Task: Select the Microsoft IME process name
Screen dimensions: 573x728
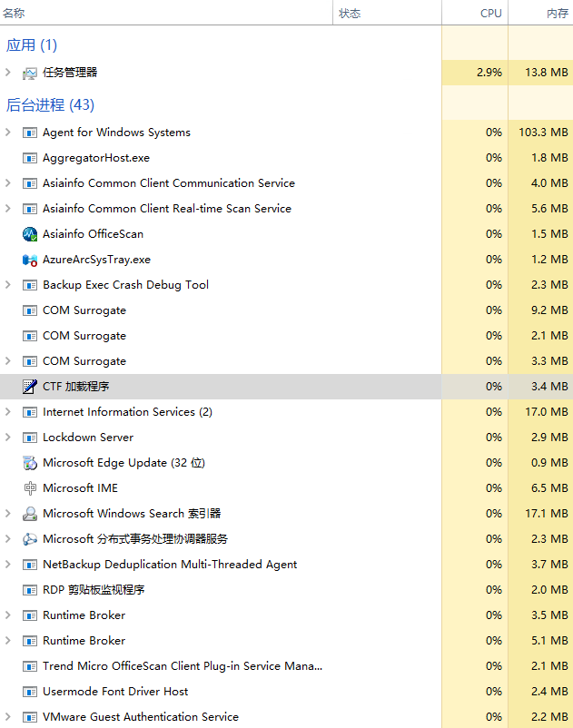Action: click(80, 488)
